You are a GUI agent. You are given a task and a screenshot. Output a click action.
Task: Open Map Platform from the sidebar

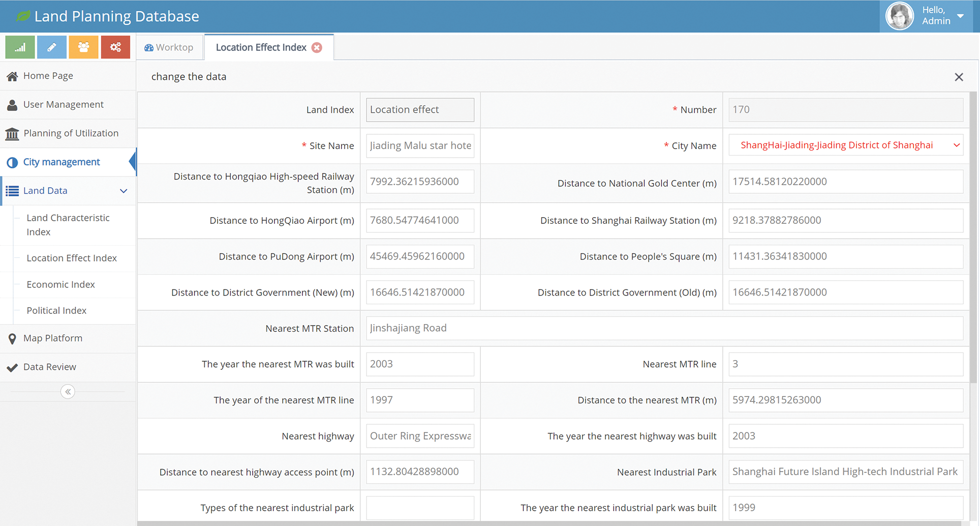click(52, 338)
